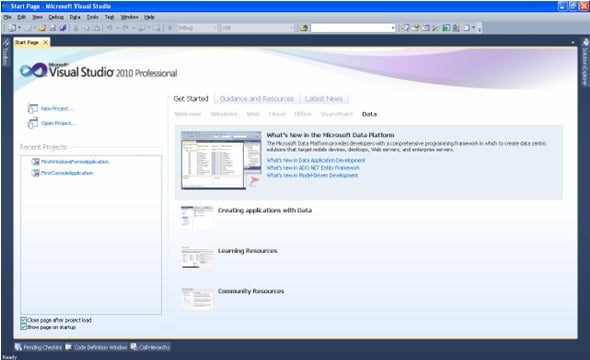Open the Object Browser toolbar icon

coord(426,28)
